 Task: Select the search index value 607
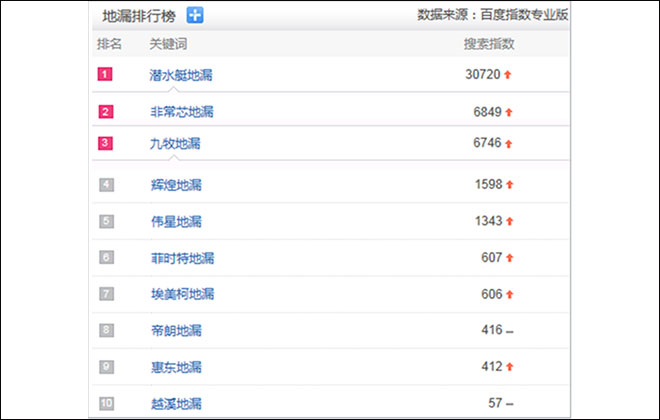492,257
